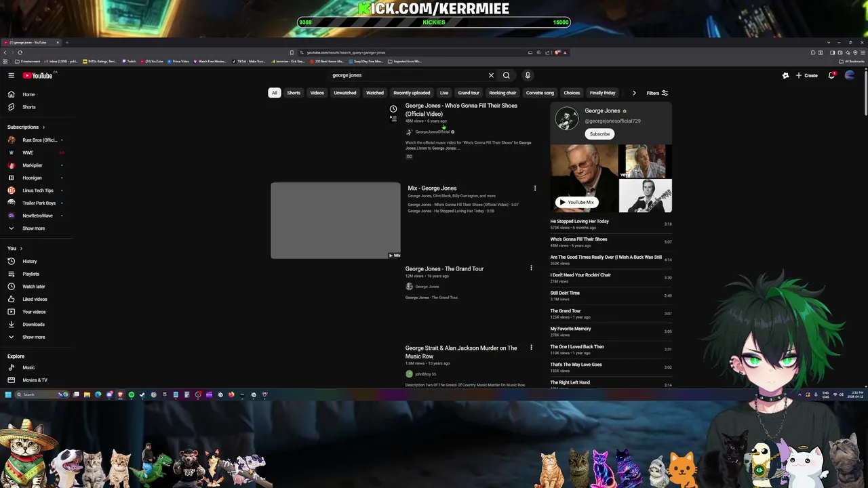The width and height of the screenshot is (868, 488).
Task: Select the Grand tour filter chip
Action: (x=469, y=93)
